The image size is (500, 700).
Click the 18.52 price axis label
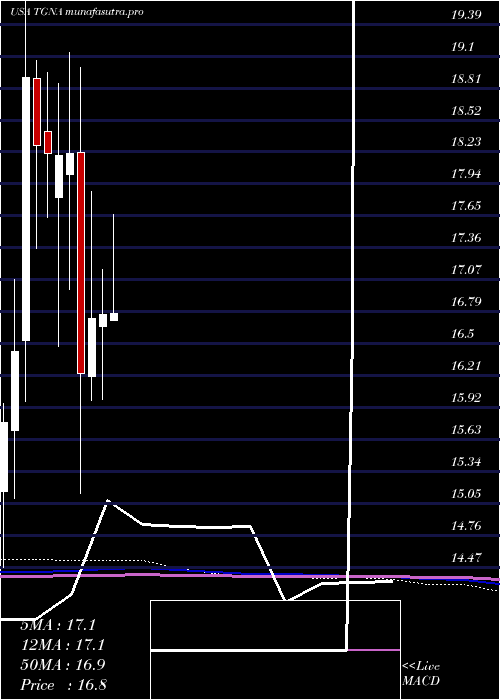[466, 111]
